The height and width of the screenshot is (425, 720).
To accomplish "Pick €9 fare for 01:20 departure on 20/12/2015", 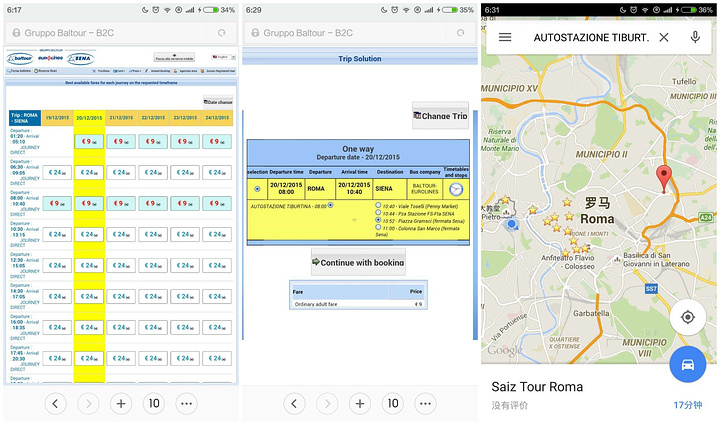I will pos(89,141).
